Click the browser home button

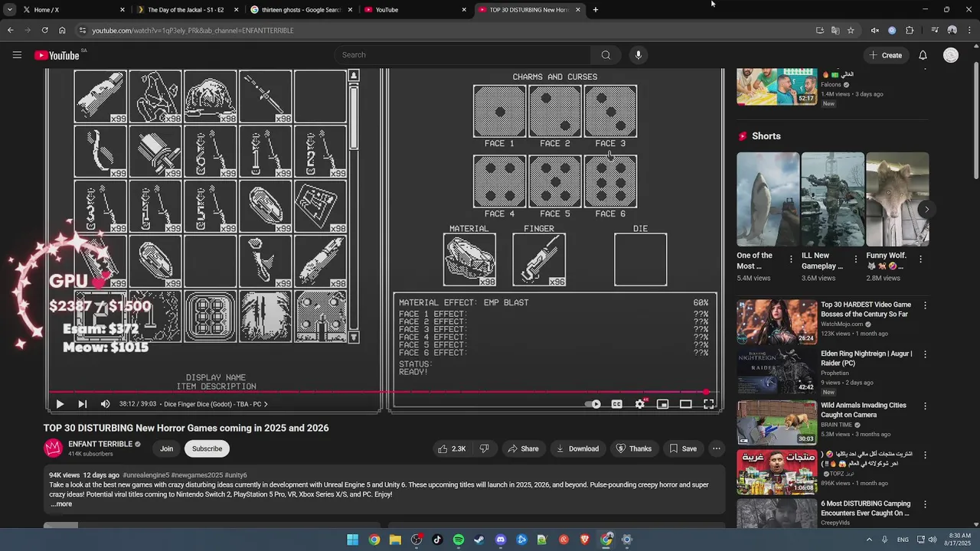[x=62, y=31]
